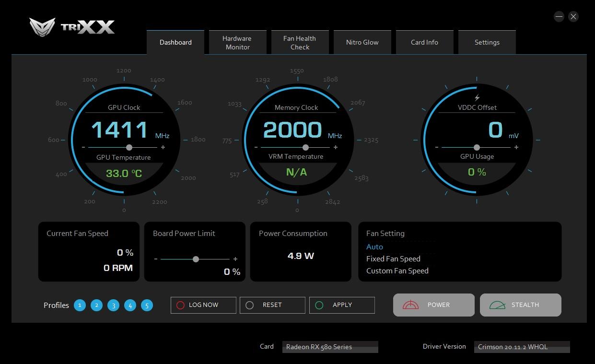Click the Board Power Limit slider handle
Image resolution: width=595 pixels, height=364 pixels.
click(x=196, y=259)
